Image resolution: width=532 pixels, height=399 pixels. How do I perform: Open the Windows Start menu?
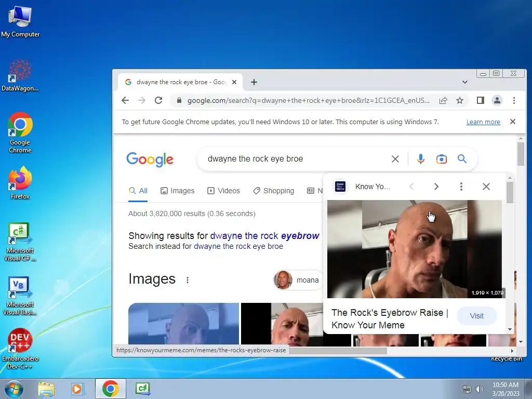[x=13, y=389]
